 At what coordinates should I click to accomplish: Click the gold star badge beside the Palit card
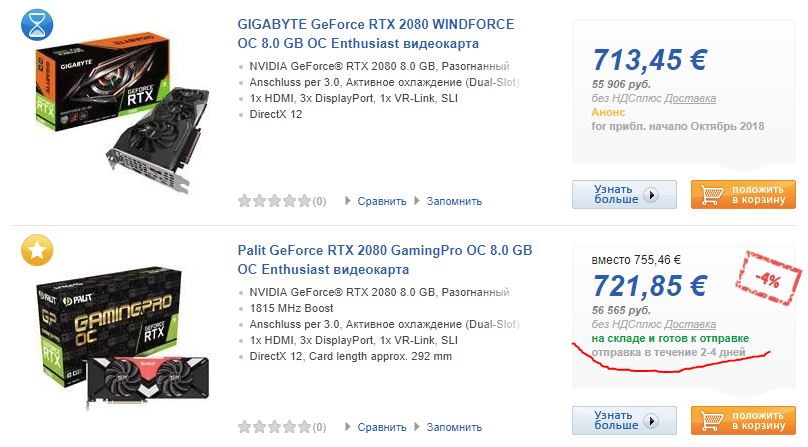[36, 251]
